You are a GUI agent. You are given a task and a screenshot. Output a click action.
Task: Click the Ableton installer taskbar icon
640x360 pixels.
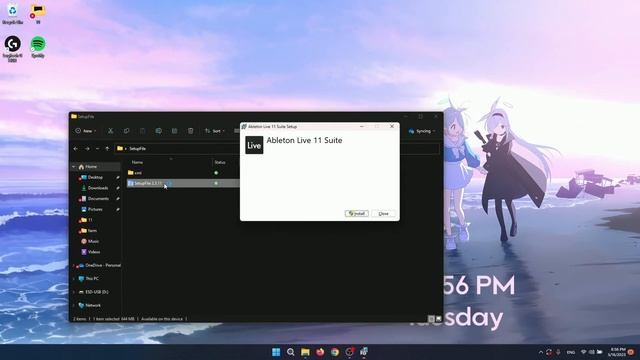(x=364, y=352)
